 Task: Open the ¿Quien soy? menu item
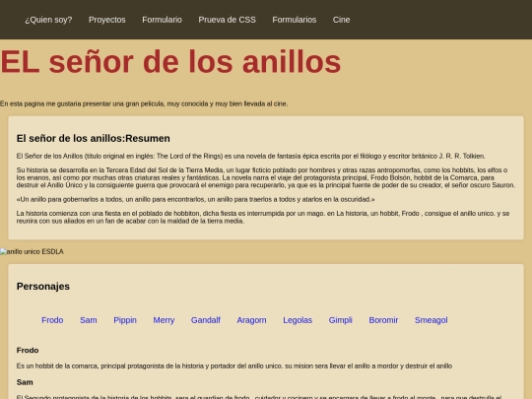[x=48, y=20]
